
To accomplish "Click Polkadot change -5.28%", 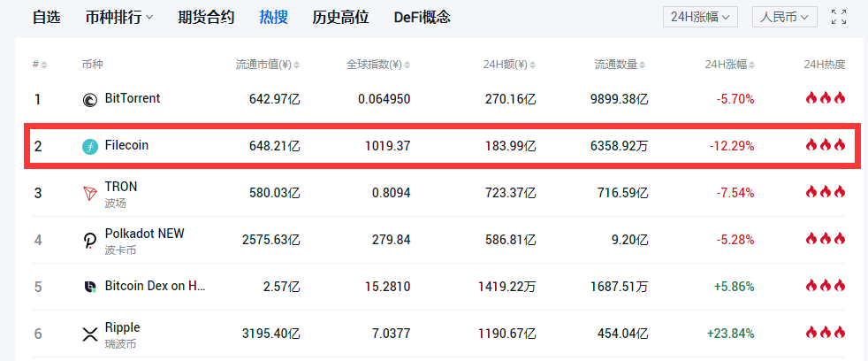I will (735, 240).
